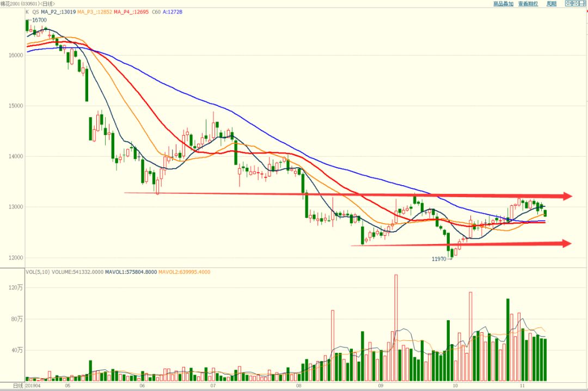Image resolution: width=588 pixels, height=391 pixels.
Task: Click the 棉花2001(030501)<日线> chart title
Action: coord(27,3)
